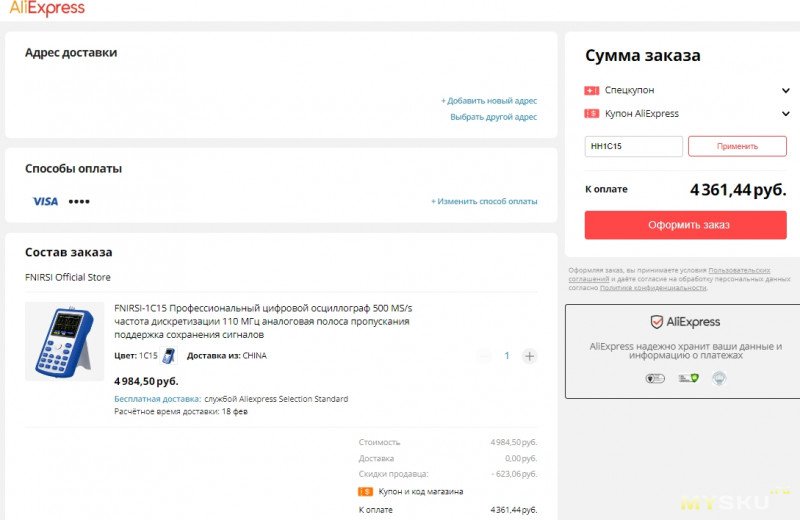Click the third round security badge

[x=719, y=378]
